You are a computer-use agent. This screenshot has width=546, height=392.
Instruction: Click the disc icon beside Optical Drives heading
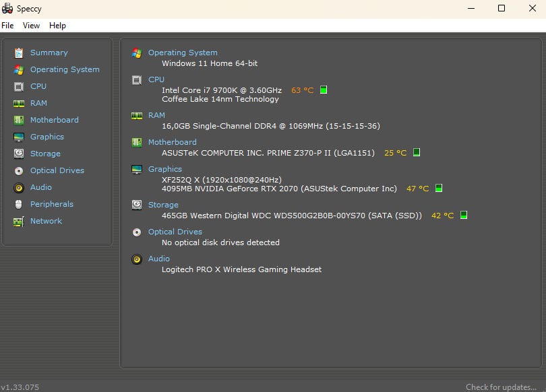point(137,232)
